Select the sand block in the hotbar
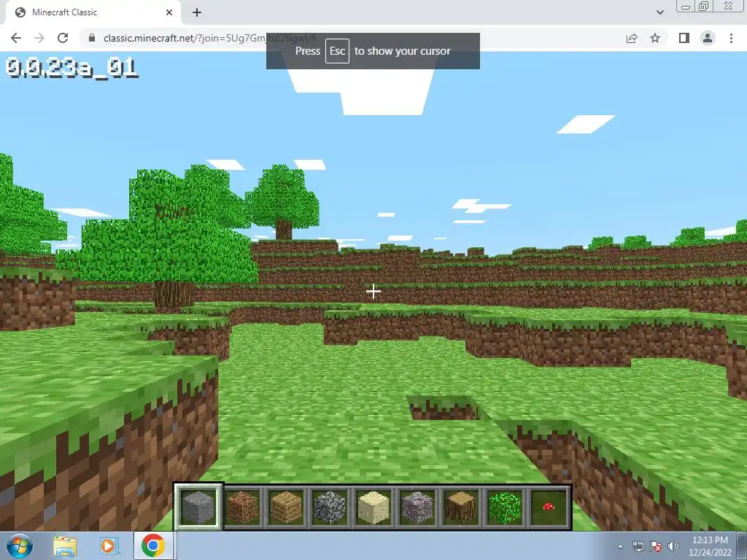 (x=373, y=507)
